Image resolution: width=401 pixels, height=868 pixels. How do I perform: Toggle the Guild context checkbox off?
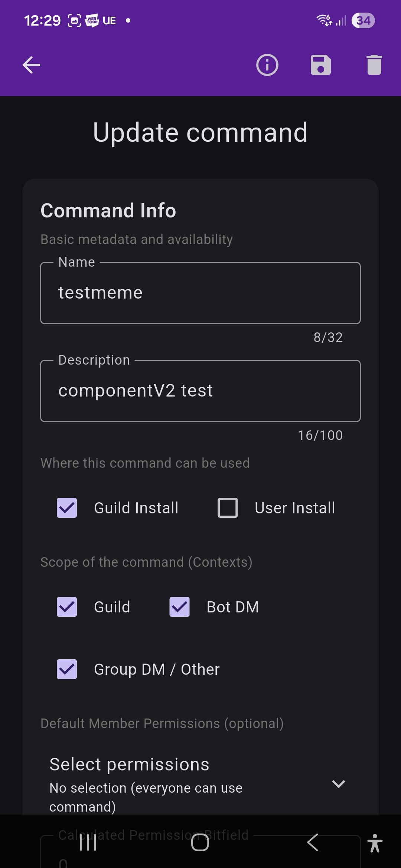tap(66, 607)
